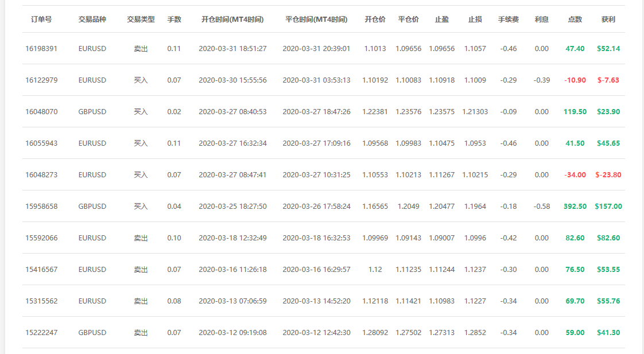This screenshot has height=354, width=644.
Task: Click lot size 0.10
Action: tap(174, 238)
